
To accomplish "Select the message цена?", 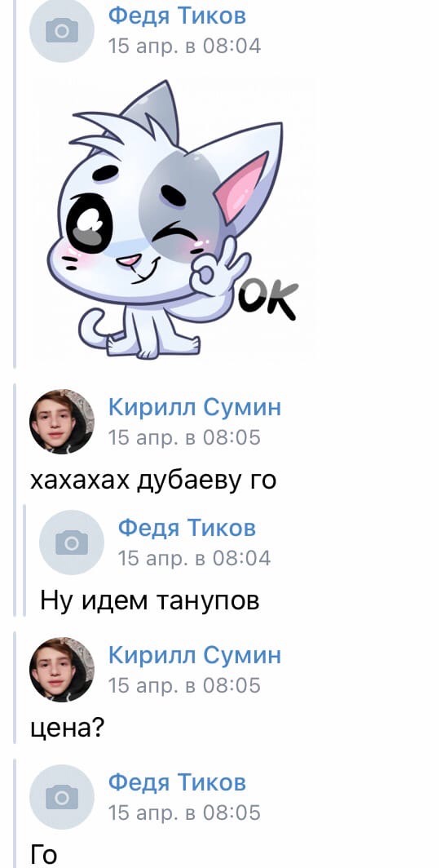I will click(67, 728).
